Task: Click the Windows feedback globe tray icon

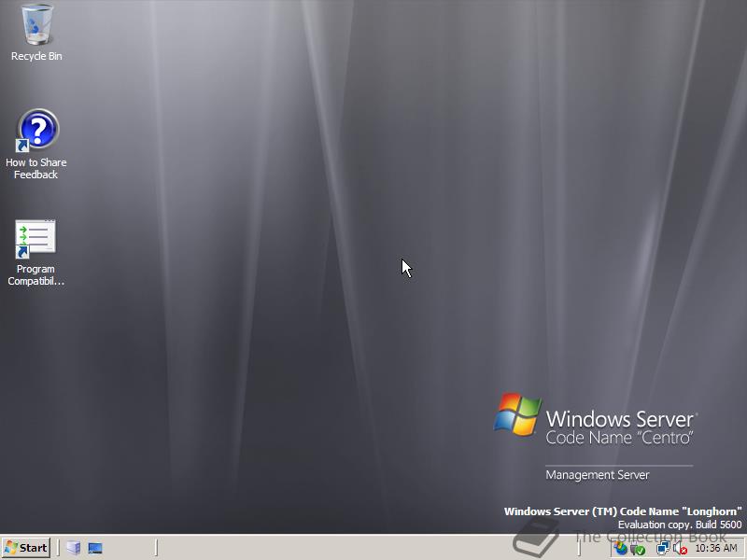Action: coord(620,549)
